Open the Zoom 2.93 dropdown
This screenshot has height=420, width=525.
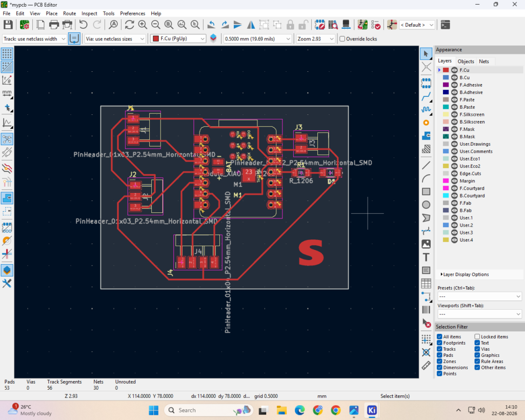315,39
